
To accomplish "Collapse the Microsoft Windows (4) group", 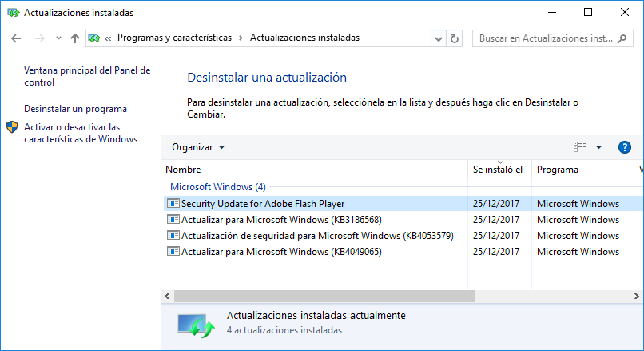I will (217, 187).
